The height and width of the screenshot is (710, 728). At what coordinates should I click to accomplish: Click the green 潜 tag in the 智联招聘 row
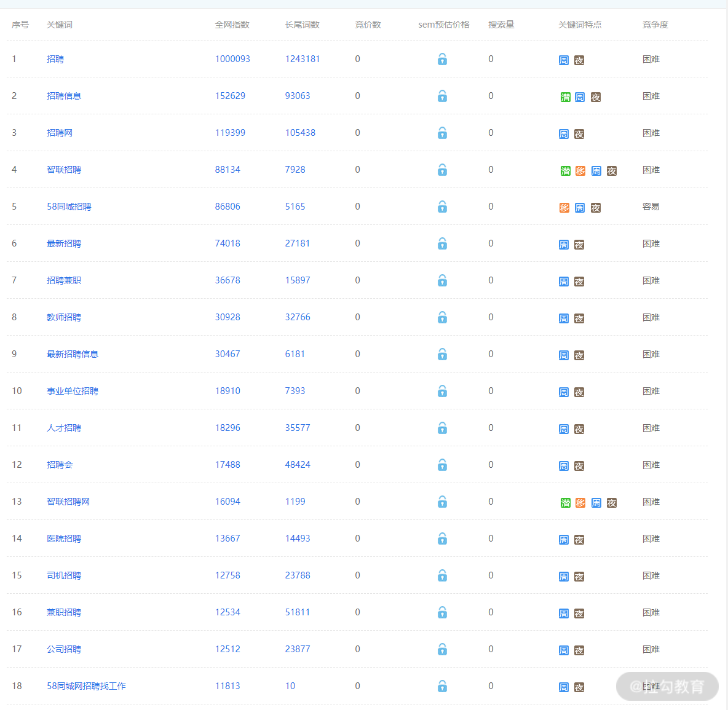pos(566,171)
